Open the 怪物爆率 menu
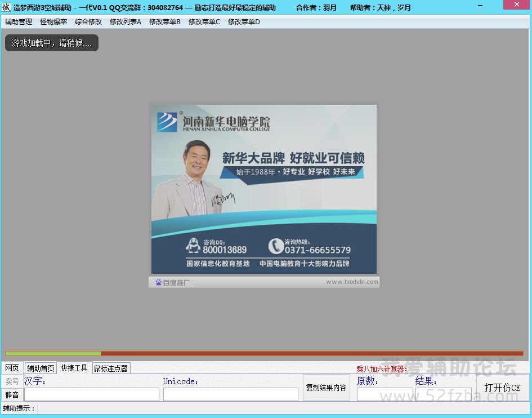The height and width of the screenshot is (418, 532). (53, 22)
